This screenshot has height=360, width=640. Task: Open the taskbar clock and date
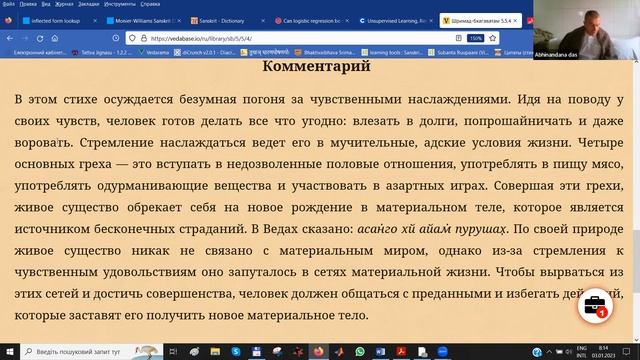[x=603, y=351]
